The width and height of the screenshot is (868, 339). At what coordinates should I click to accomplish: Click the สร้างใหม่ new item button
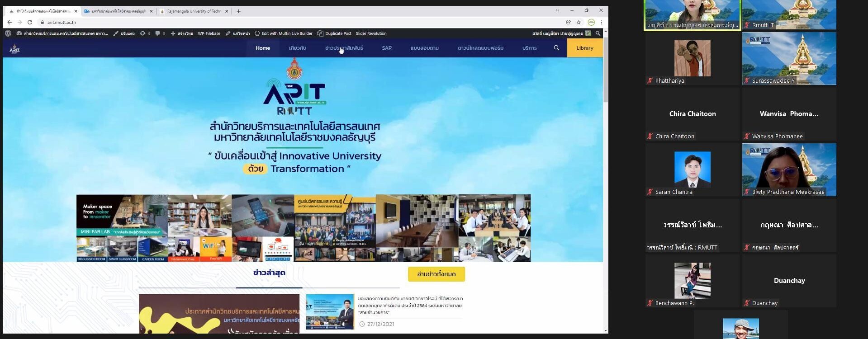pyautogui.click(x=182, y=33)
